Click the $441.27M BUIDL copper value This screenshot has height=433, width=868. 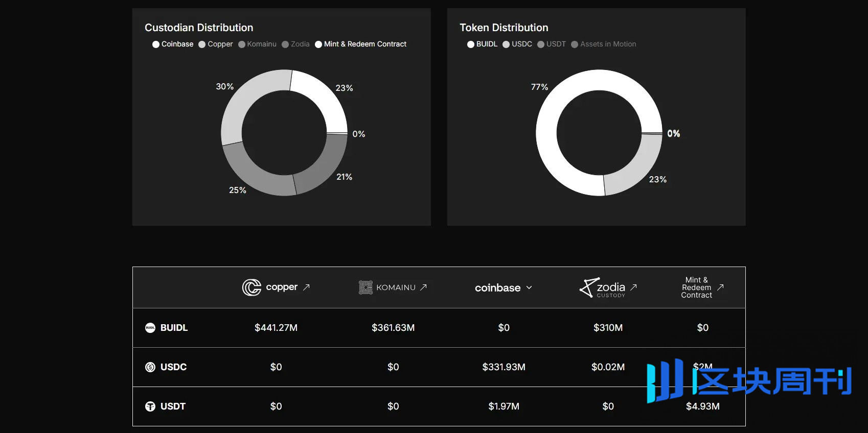[x=276, y=328]
